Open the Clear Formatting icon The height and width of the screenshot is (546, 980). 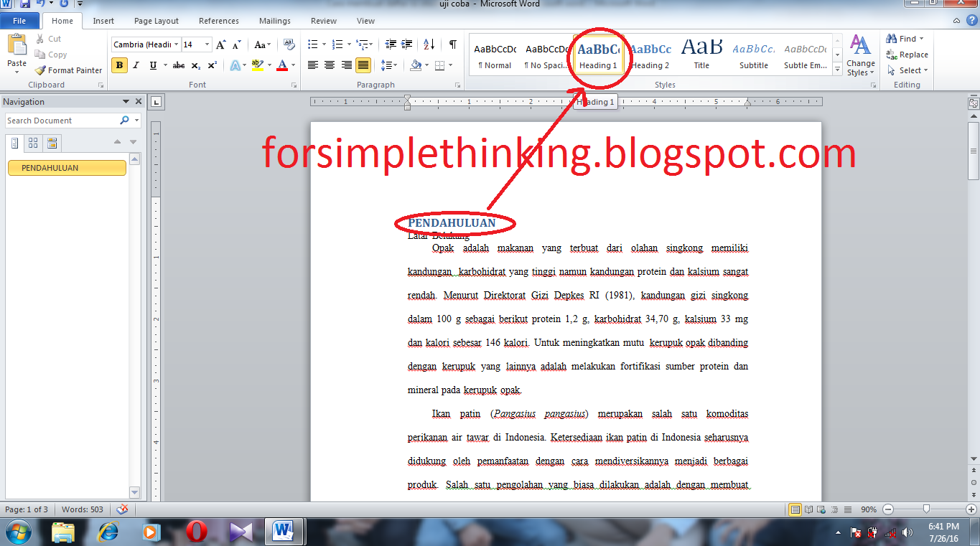pos(288,45)
